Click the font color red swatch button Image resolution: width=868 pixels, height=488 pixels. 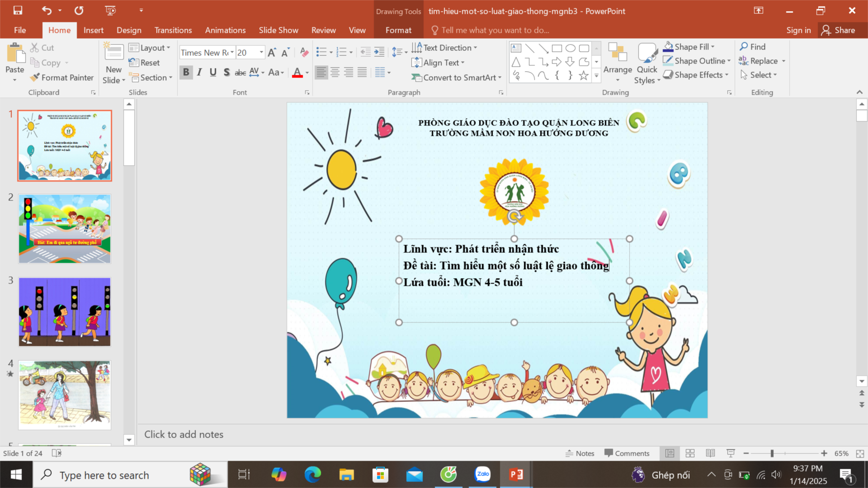297,73
